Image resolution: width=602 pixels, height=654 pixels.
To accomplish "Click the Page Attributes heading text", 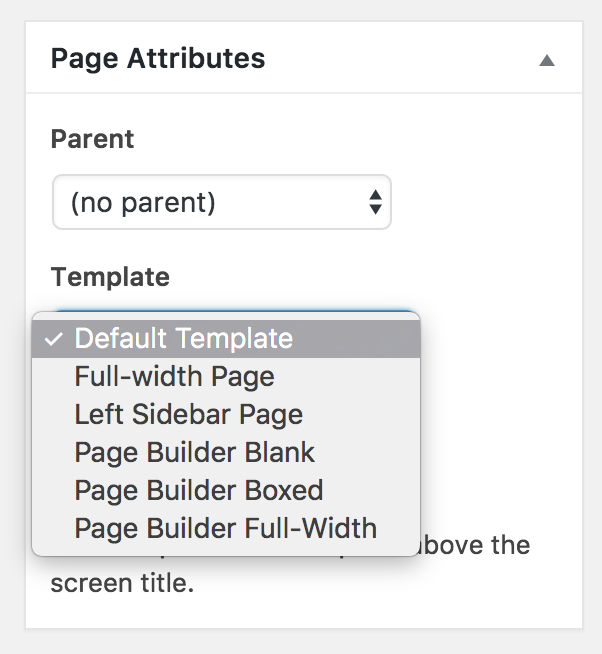I will 158,59.
